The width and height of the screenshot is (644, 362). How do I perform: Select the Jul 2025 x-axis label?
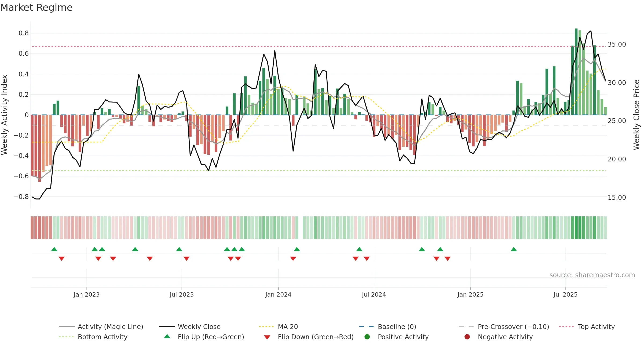pos(565,294)
